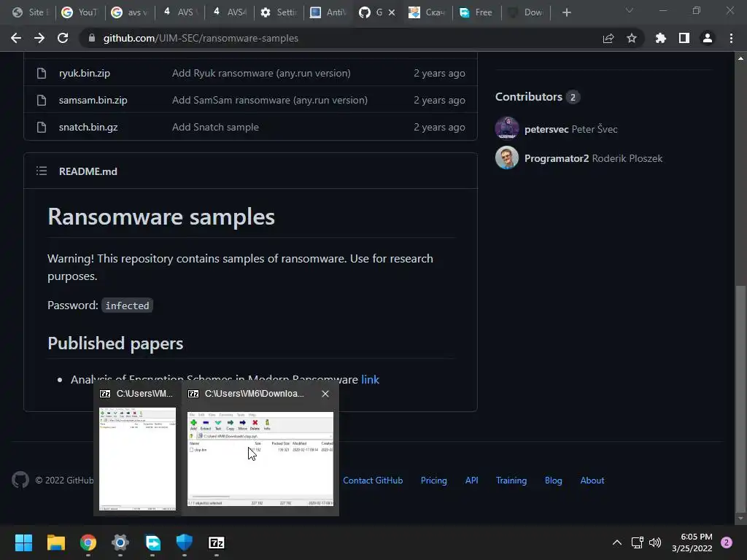The image size is (747, 560).
Task: Click the GitHub footer logo
Action: [x=20, y=480]
